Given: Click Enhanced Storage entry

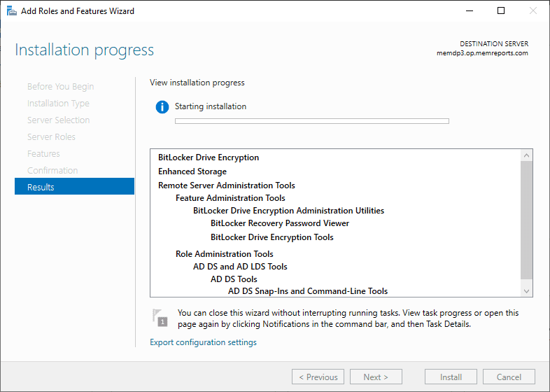Looking at the screenshot, I should pyautogui.click(x=192, y=171).
